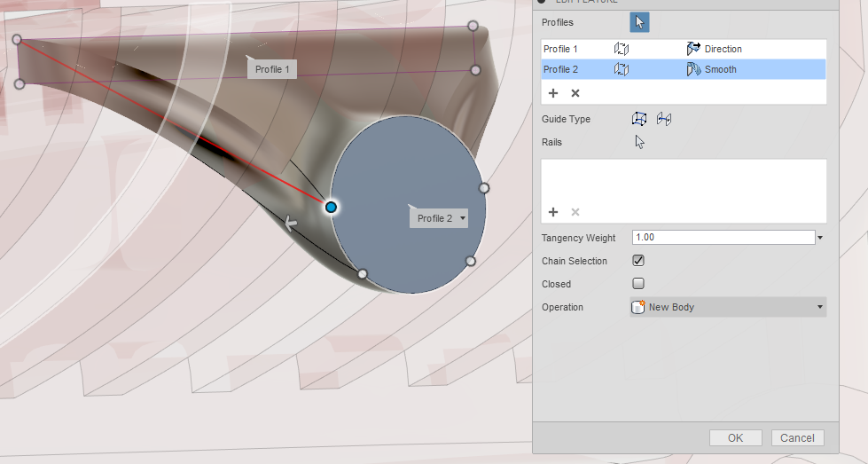
Task: Remove the selected profile with the X icon
Action: (575, 93)
